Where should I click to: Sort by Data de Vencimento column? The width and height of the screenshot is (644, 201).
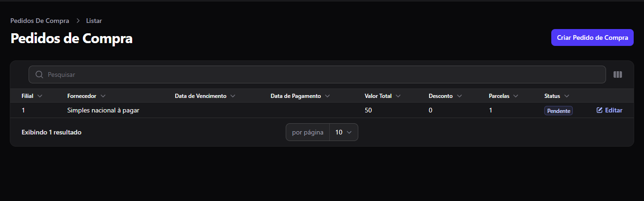(205, 96)
